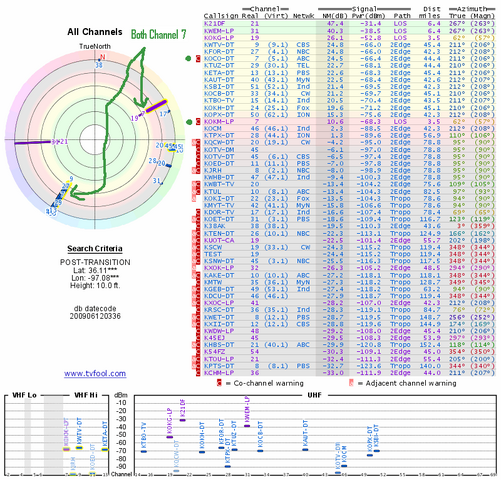Click the co-channel warning icon beside KOCO-DT

click(198, 59)
